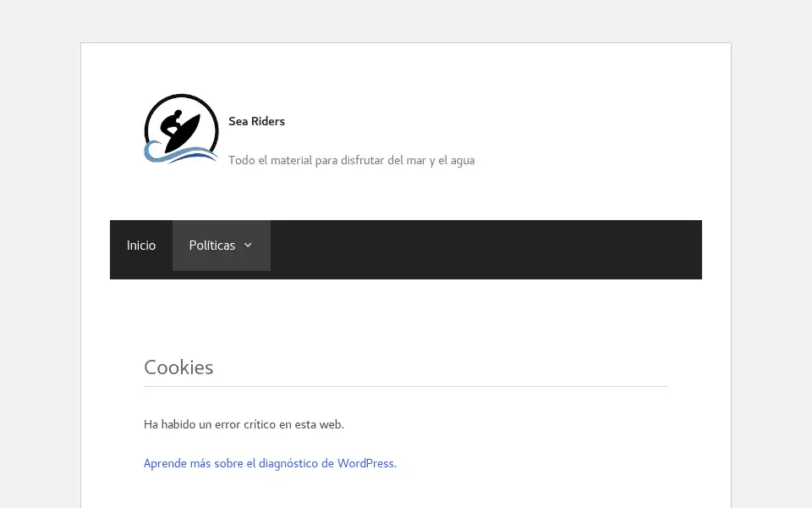Open the Sea Riders site title link
812x508 pixels.
[257, 121]
